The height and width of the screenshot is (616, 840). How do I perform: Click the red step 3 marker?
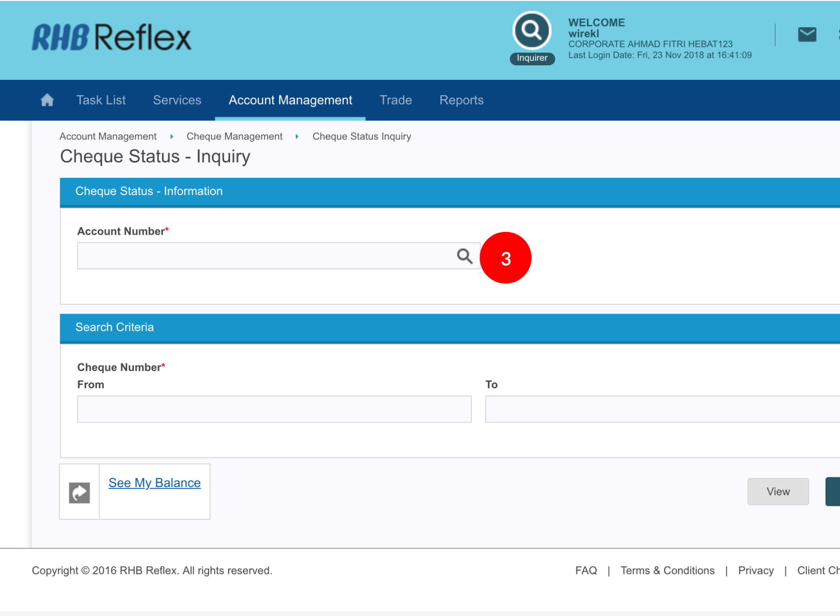505,258
